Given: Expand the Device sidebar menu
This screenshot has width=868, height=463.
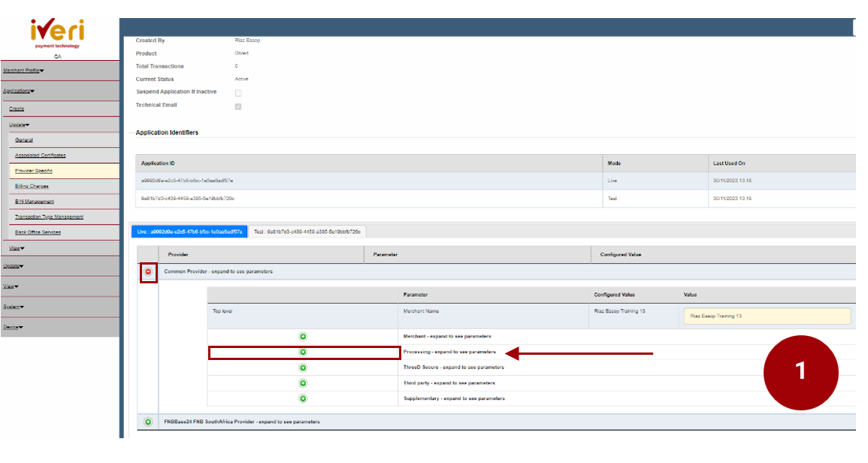Looking at the screenshot, I should point(14,327).
